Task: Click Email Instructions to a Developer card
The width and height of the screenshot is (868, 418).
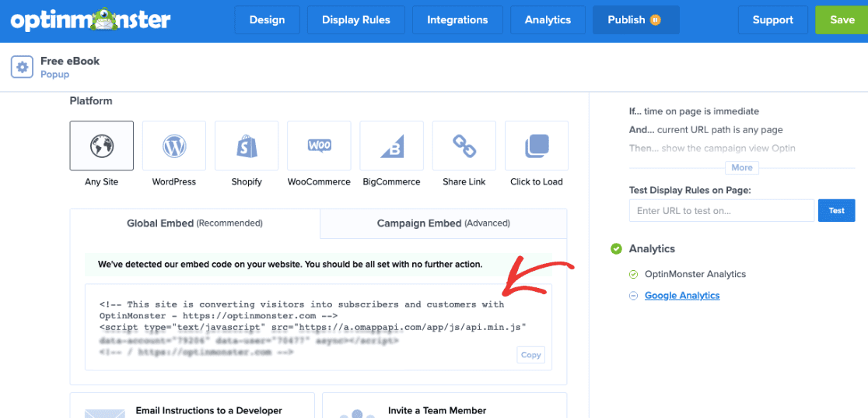Action: point(192,406)
